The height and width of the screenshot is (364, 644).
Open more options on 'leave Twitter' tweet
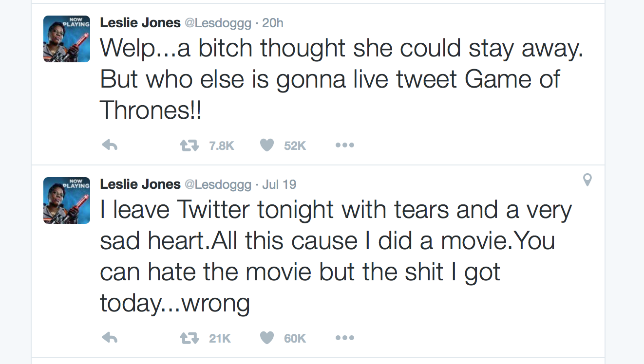344,338
